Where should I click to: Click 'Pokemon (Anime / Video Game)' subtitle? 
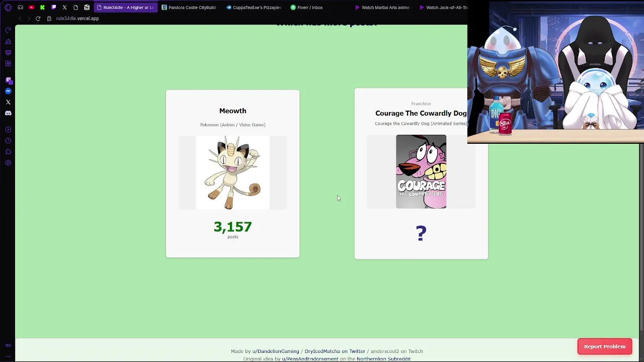pos(232,125)
